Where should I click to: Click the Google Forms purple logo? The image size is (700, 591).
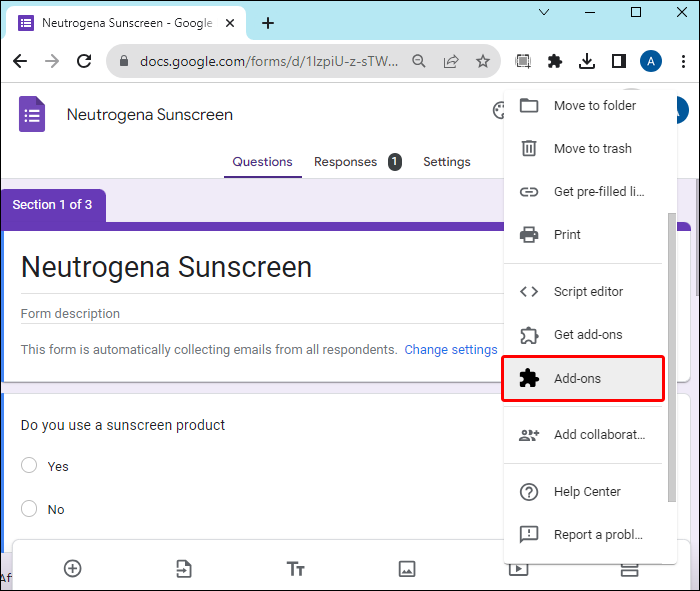click(32, 114)
